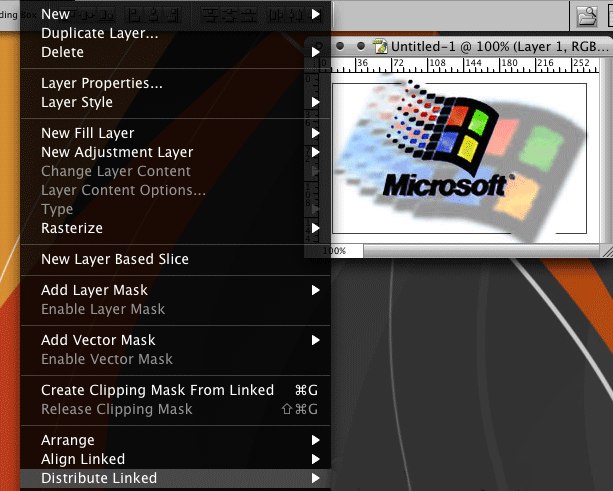Click the dimmed Enable Layer Mask entry
613x491 pixels.
coord(175,309)
